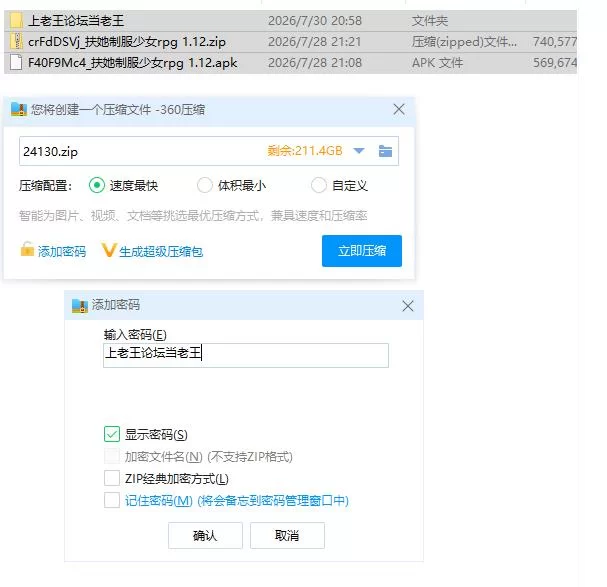The width and height of the screenshot is (607, 587).
Task: Click the type cell APK 文件
Action: click(437, 63)
